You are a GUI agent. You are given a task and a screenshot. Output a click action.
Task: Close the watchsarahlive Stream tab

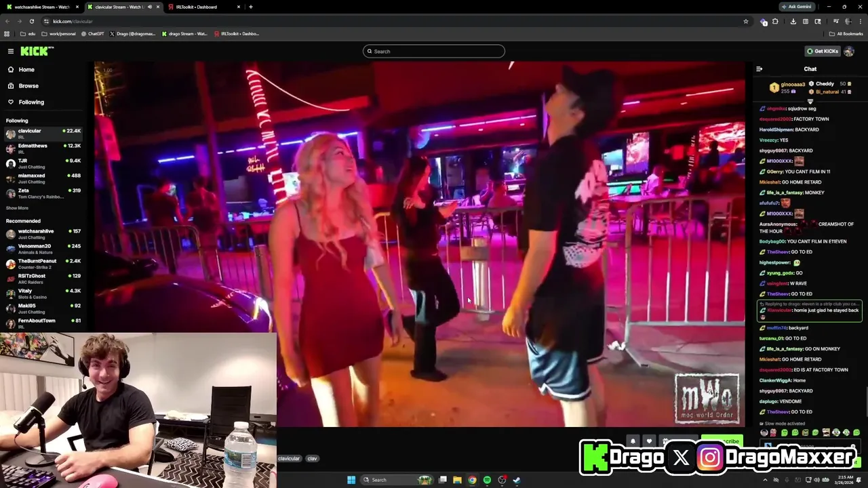coord(78,7)
